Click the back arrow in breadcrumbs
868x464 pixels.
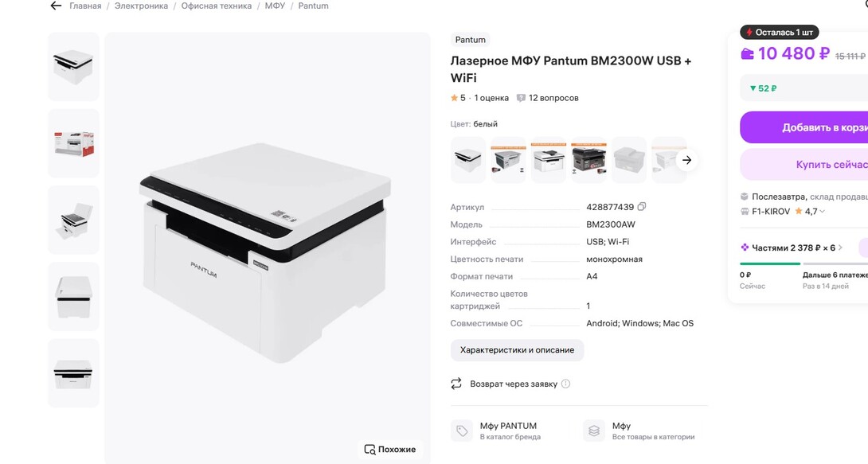[56, 6]
